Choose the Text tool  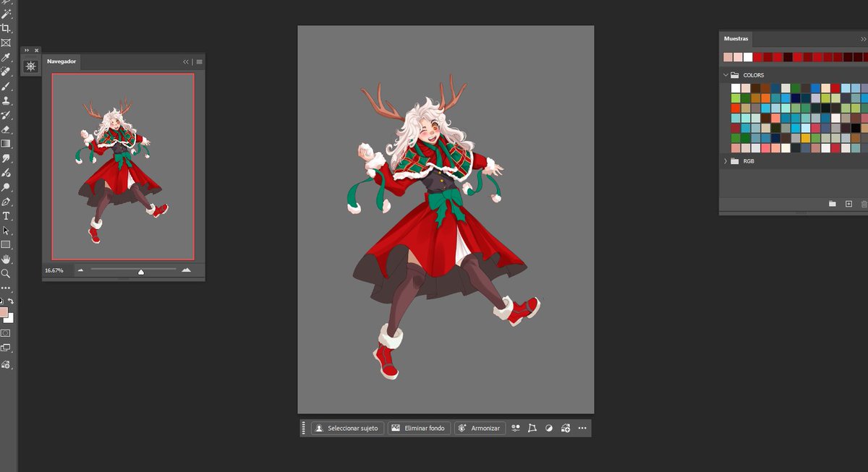pyautogui.click(x=6, y=215)
